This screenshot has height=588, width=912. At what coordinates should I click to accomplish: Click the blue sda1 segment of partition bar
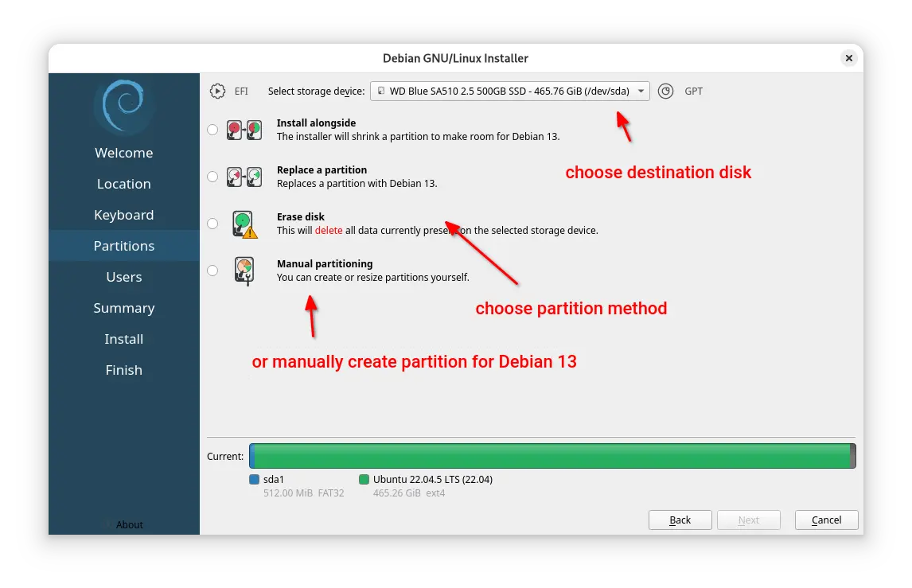251,456
